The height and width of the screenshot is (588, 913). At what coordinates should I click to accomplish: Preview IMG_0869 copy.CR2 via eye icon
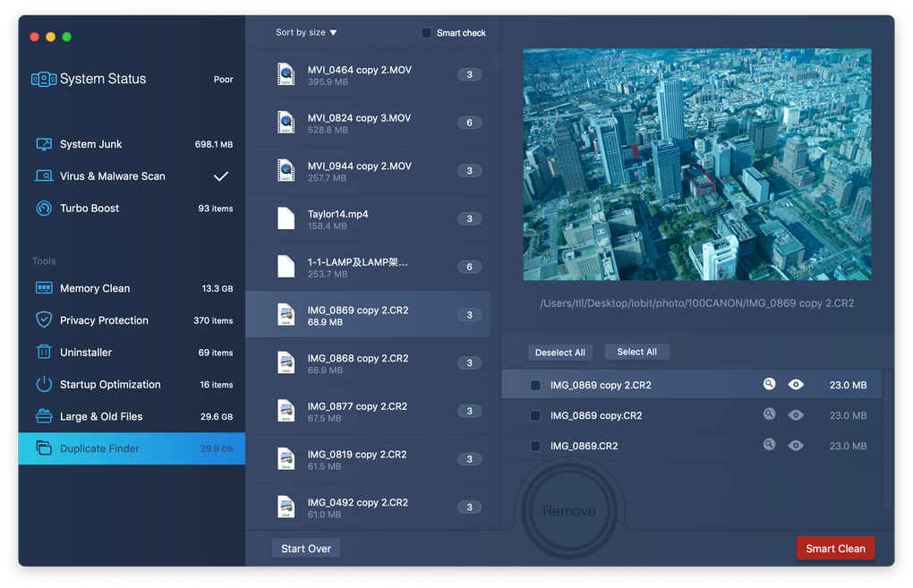click(x=796, y=415)
